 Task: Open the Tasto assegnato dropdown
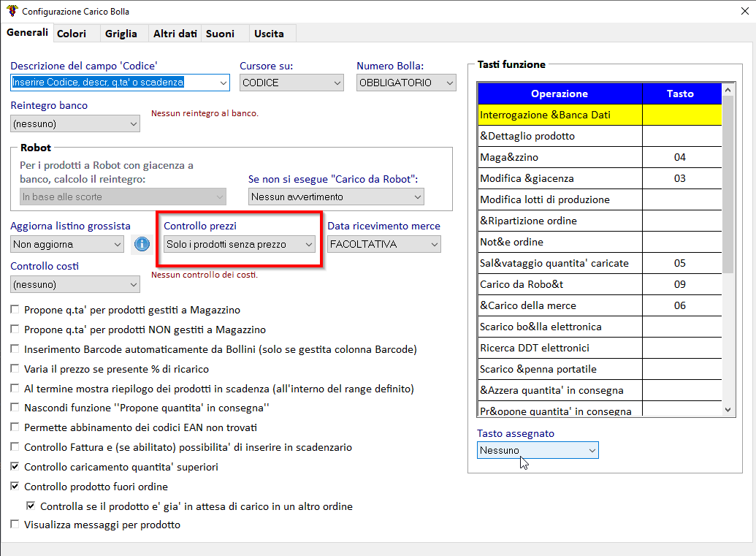538,450
